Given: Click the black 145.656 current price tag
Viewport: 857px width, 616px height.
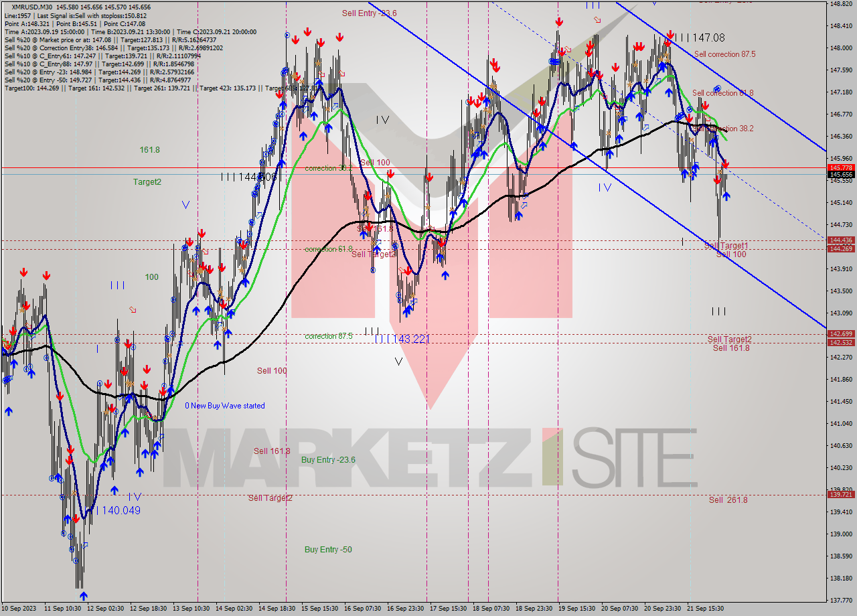Looking at the screenshot, I should pyautogui.click(x=841, y=175).
